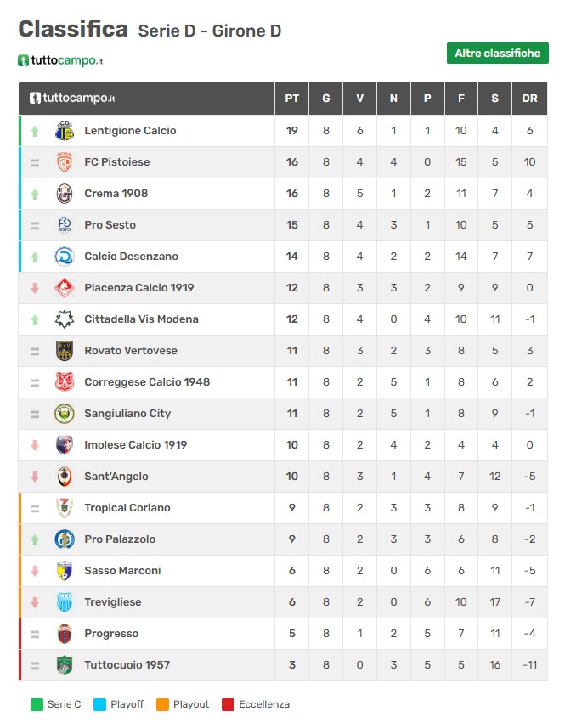Click the tuttocampo.it logo under the title
This screenshot has width=565, height=728.
click(60, 60)
